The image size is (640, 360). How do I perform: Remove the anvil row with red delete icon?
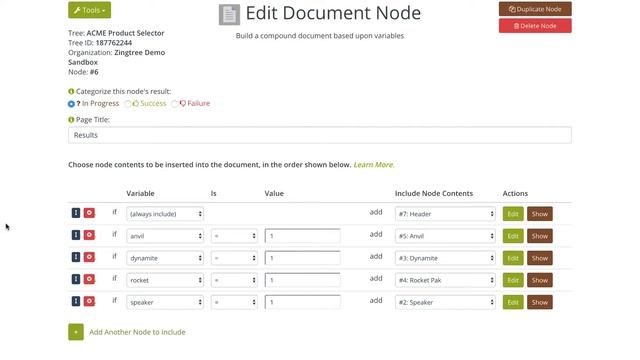[x=89, y=235]
